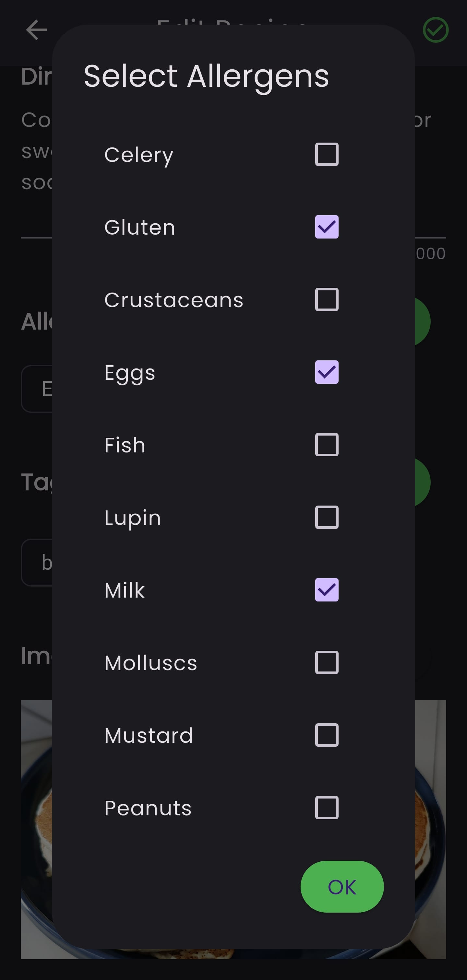Click the Lupin allergen label
Viewport: 467px width, 980px height.
(133, 518)
